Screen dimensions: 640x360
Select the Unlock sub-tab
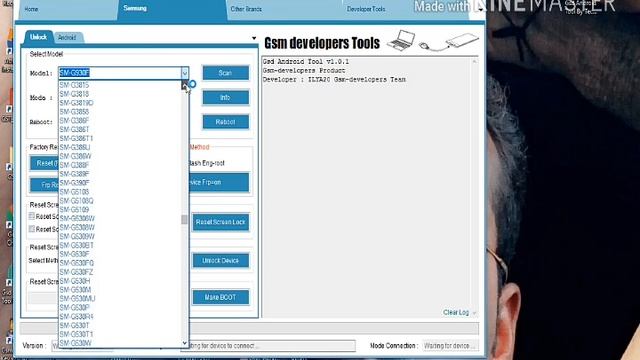pyautogui.click(x=38, y=37)
